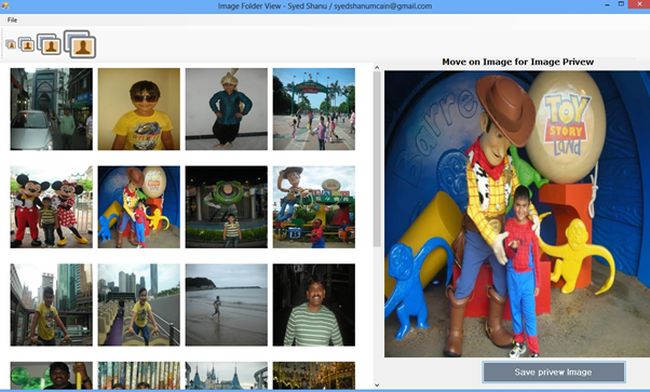
Task: Select the boy on bridge with skyscrapers thumbnail
Action: click(51, 305)
